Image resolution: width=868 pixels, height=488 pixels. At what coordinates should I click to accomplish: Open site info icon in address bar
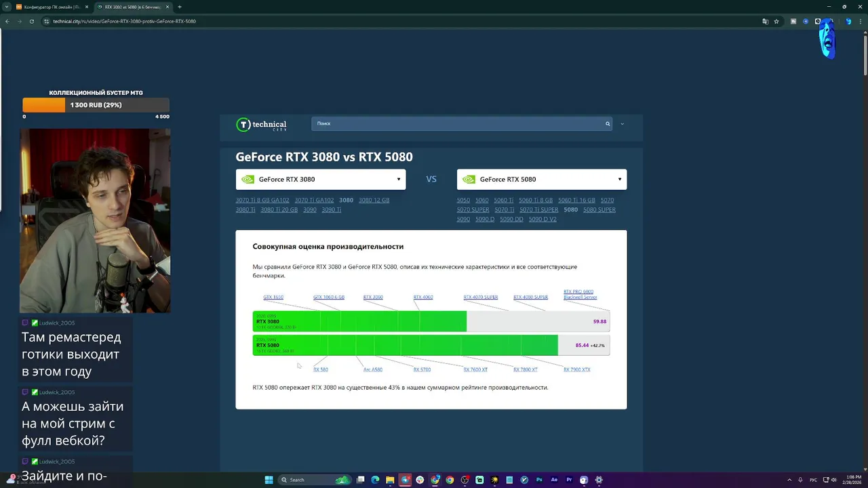(x=46, y=21)
